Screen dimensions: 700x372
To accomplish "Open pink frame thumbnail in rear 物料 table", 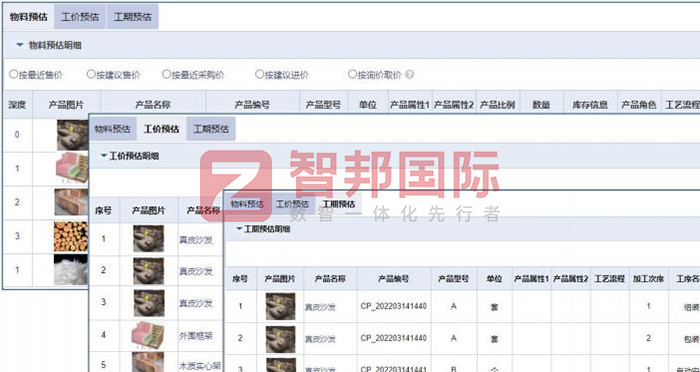I will coord(72,168).
